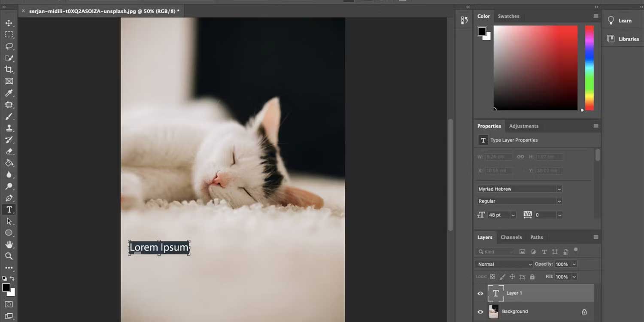Select the Hand tool
The height and width of the screenshot is (322, 644).
[x=9, y=245]
